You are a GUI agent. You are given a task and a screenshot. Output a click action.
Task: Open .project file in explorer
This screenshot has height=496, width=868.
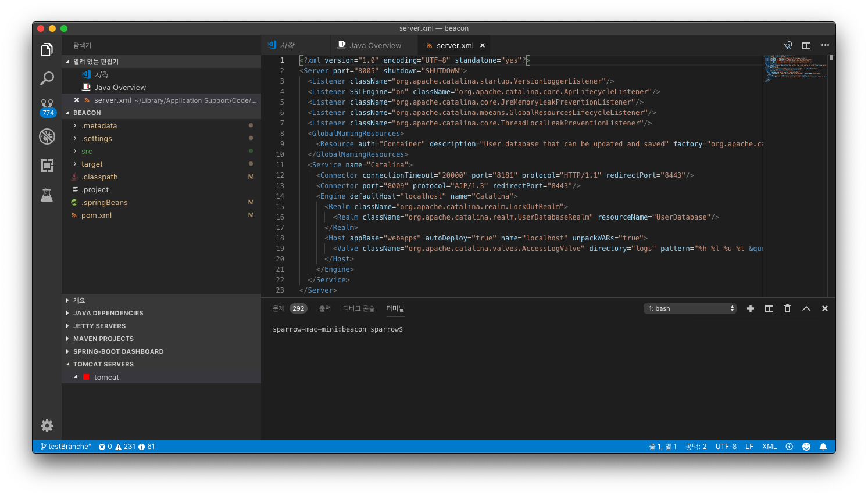pyautogui.click(x=162, y=189)
